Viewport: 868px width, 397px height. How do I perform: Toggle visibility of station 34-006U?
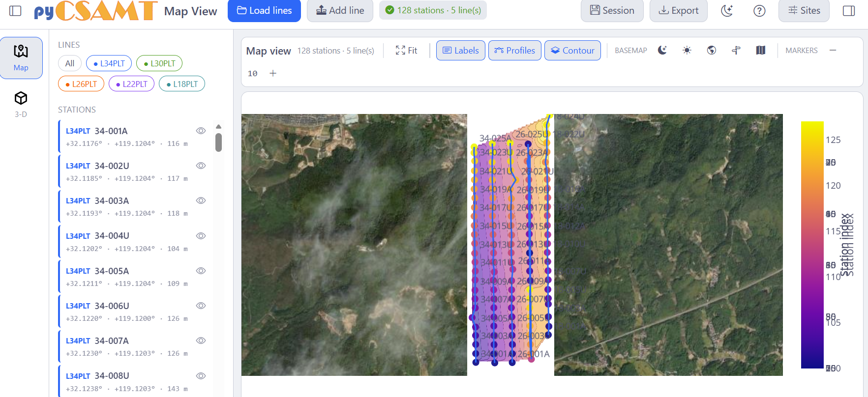tap(201, 306)
